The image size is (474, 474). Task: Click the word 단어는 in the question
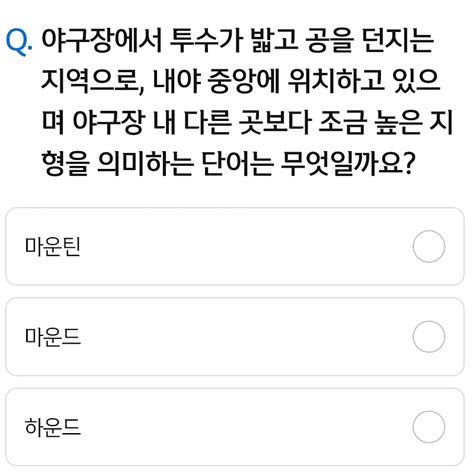pyautogui.click(x=238, y=163)
